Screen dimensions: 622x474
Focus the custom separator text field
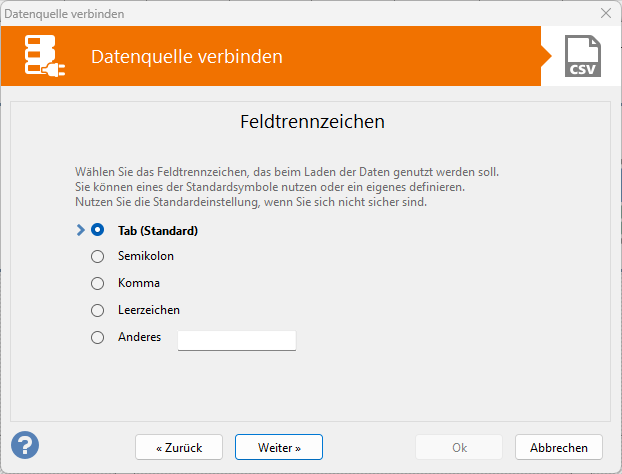pyautogui.click(x=237, y=341)
